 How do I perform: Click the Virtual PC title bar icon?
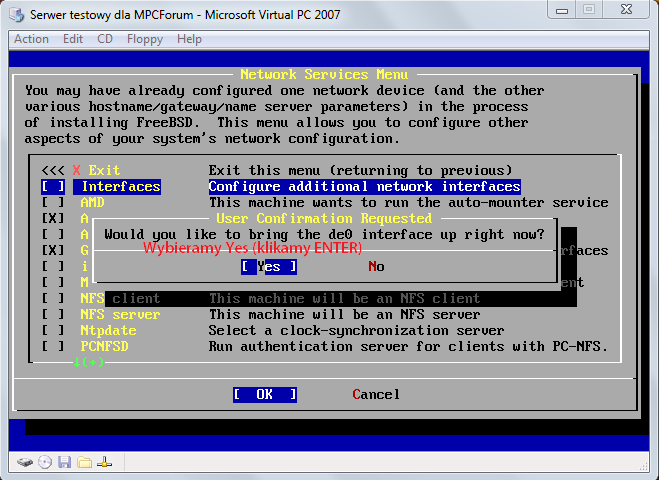(x=17, y=15)
